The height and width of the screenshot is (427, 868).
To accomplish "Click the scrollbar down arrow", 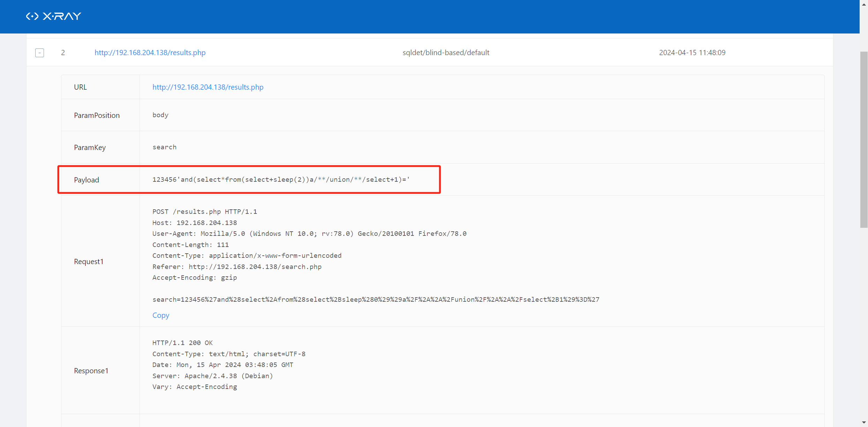I will [864, 422].
